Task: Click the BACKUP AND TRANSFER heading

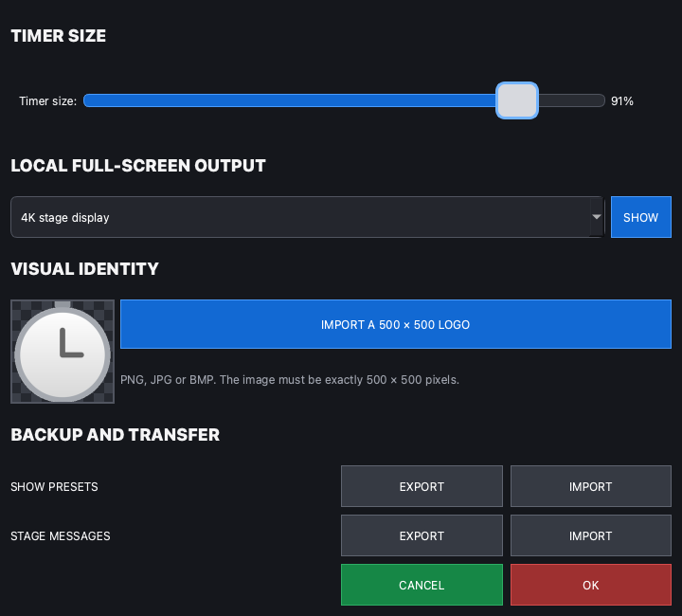Action: [x=116, y=435]
